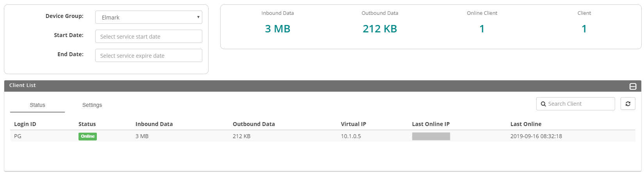Click the green Online status badge
Viewport: 644px width, 174px height.
[87, 136]
